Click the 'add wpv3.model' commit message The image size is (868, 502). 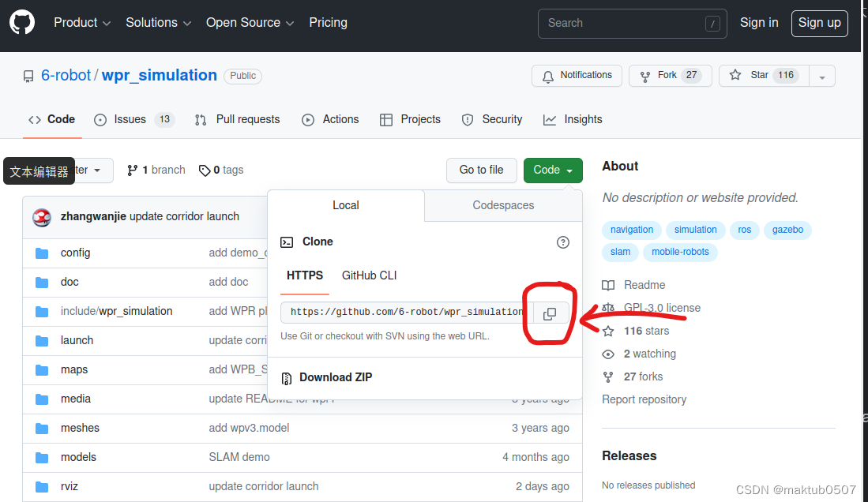pos(249,428)
